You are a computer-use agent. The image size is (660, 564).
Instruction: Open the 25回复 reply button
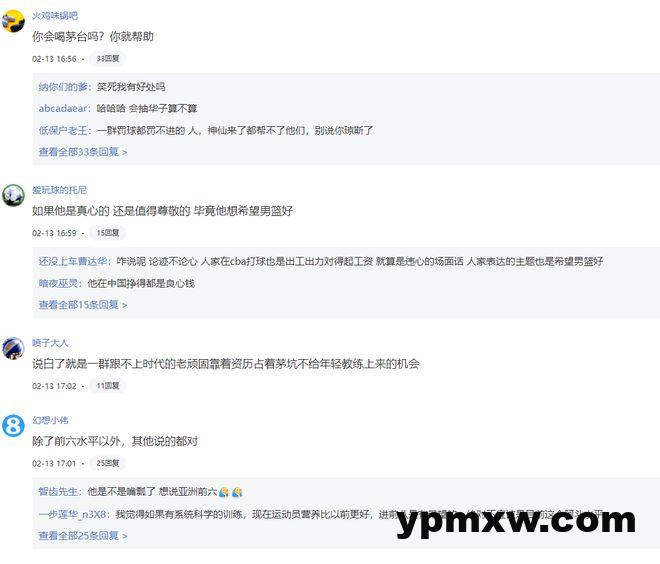[108, 463]
